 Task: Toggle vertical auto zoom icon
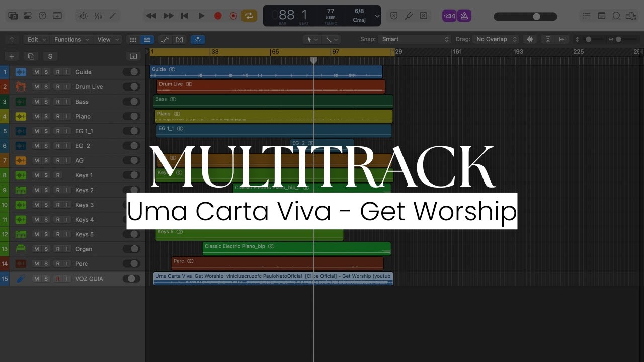click(x=548, y=39)
